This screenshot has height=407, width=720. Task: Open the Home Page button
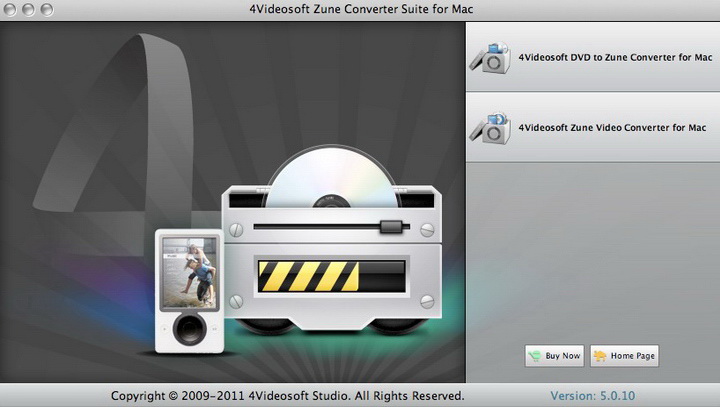click(x=624, y=356)
